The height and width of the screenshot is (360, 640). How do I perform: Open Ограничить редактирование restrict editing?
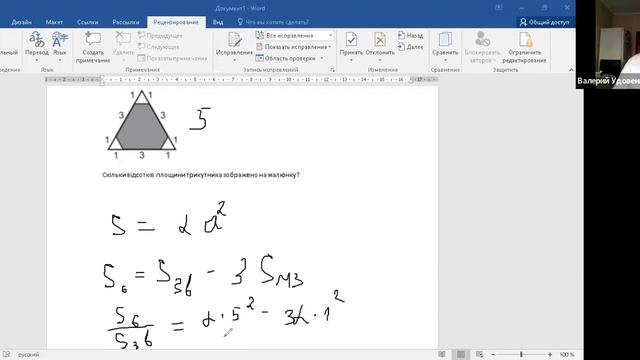[x=524, y=47]
